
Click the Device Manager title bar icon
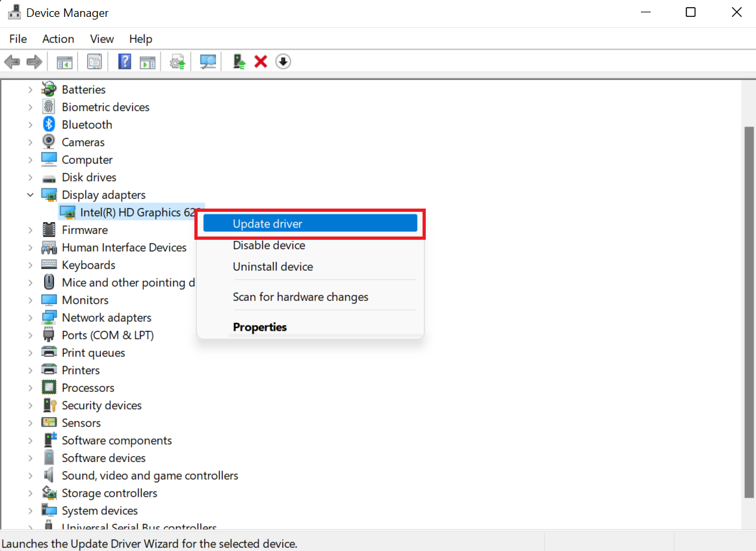tap(14, 12)
